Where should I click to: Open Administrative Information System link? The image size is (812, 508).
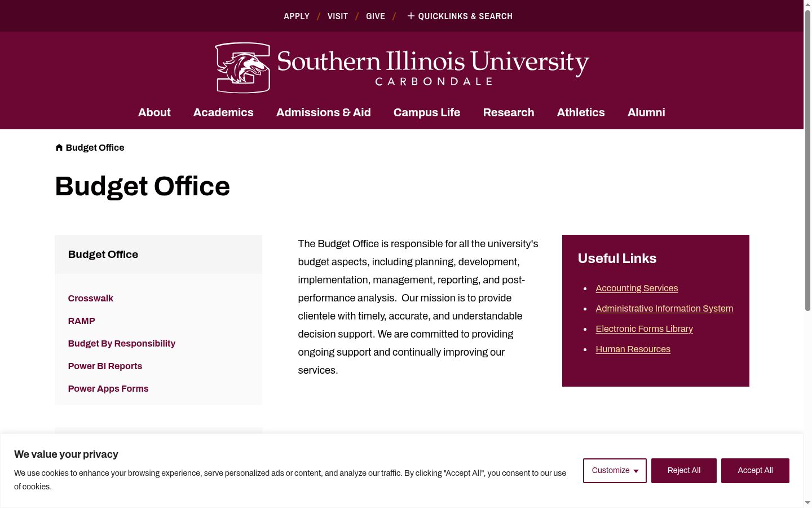click(664, 308)
